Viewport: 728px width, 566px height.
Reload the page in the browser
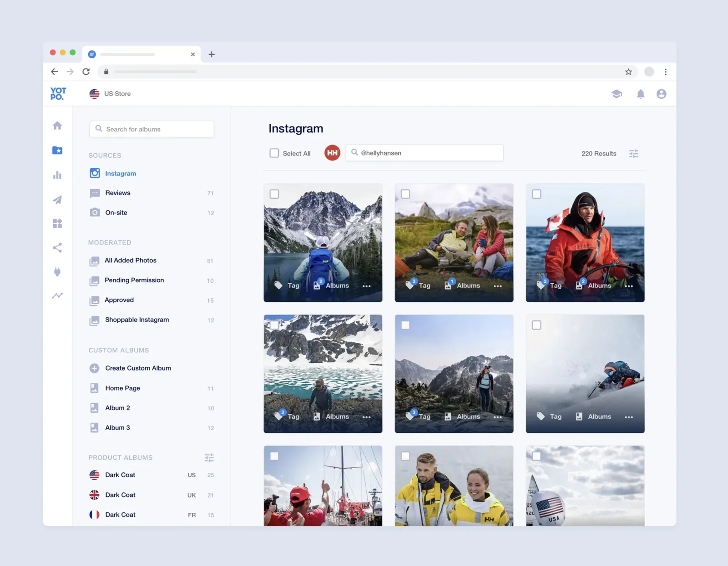tap(86, 72)
